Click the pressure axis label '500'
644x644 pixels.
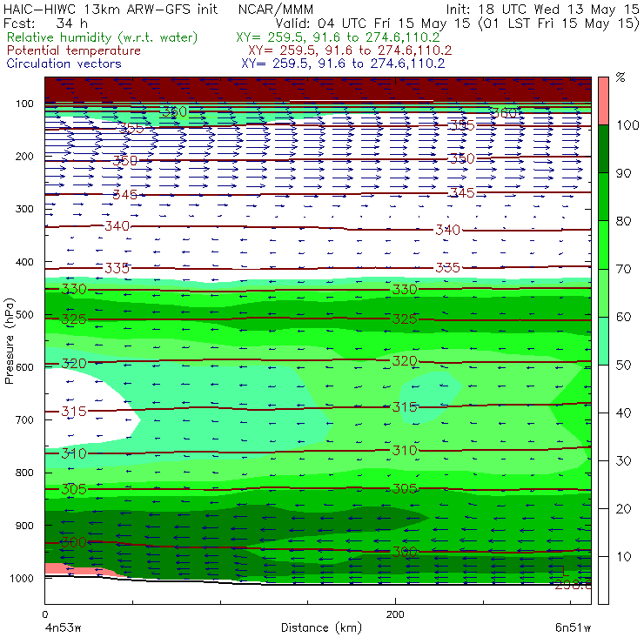coord(24,315)
